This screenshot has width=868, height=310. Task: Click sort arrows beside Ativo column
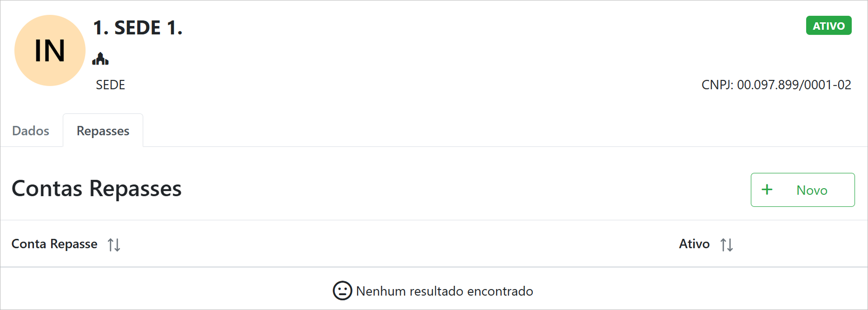tap(727, 244)
